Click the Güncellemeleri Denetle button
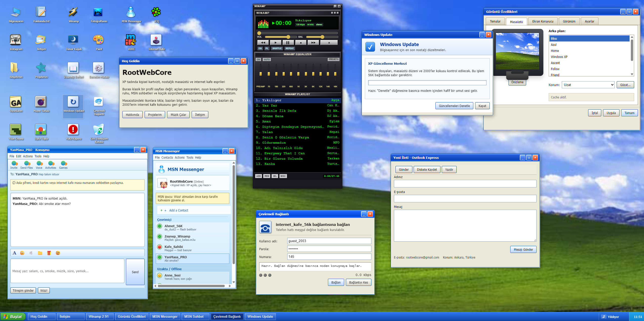The width and height of the screenshot is (644, 321). [454, 106]
